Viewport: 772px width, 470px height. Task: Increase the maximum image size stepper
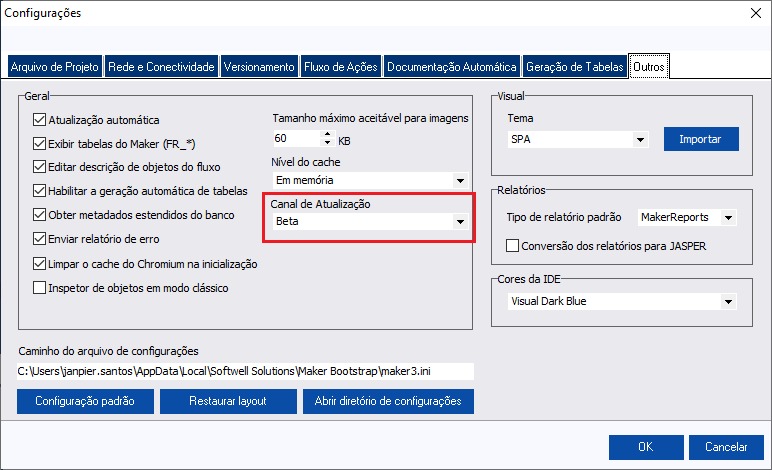click(328, 133)
